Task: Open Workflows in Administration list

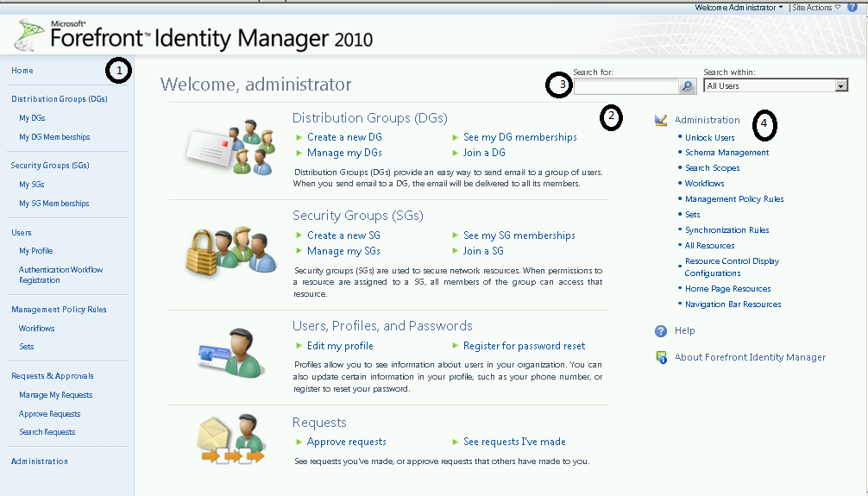Action: [704, 183]
